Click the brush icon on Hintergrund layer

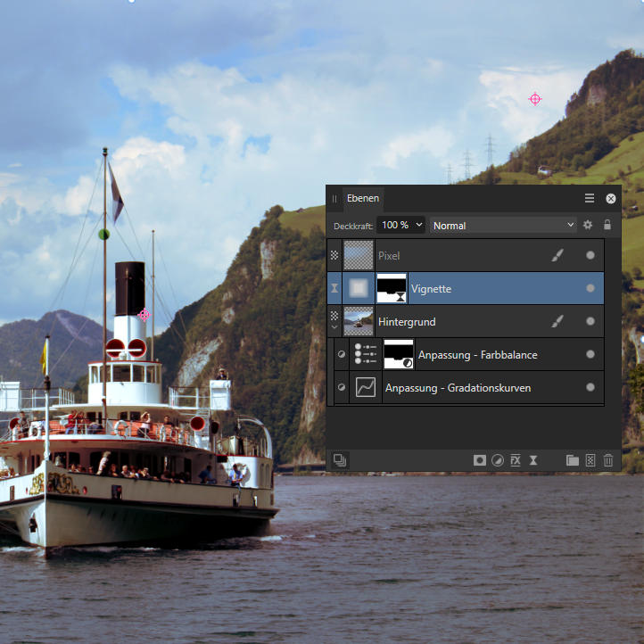pos(557,321)
